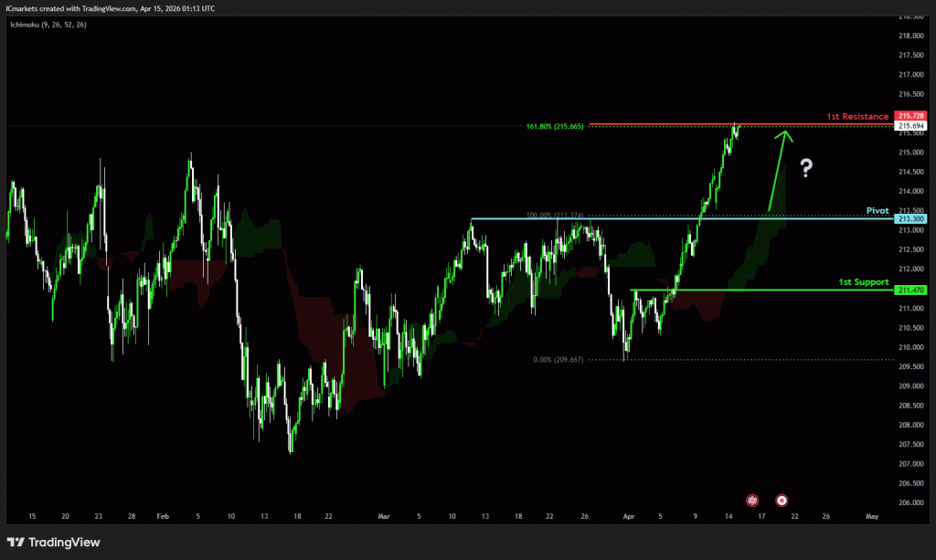This screenshot has height=560, width=936.
Task: Click the UK flag economic event icon
Action: coord(752,500)
